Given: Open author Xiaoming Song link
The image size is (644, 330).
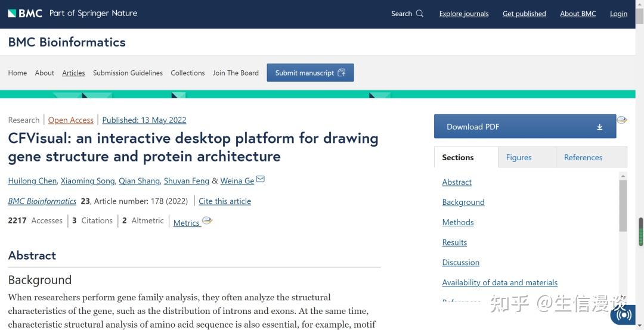Looking at the screenshot, I should point(88,181).
